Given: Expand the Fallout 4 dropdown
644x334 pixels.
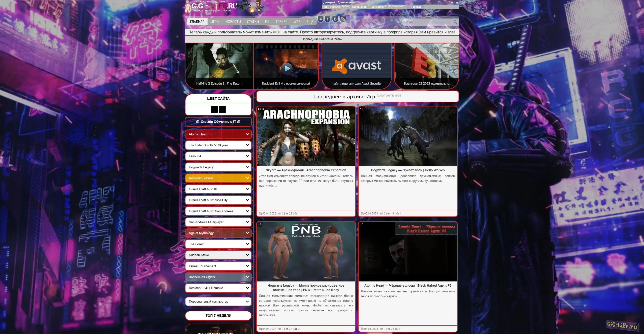Looking at the screenshot, I should [x=247, y=156].
